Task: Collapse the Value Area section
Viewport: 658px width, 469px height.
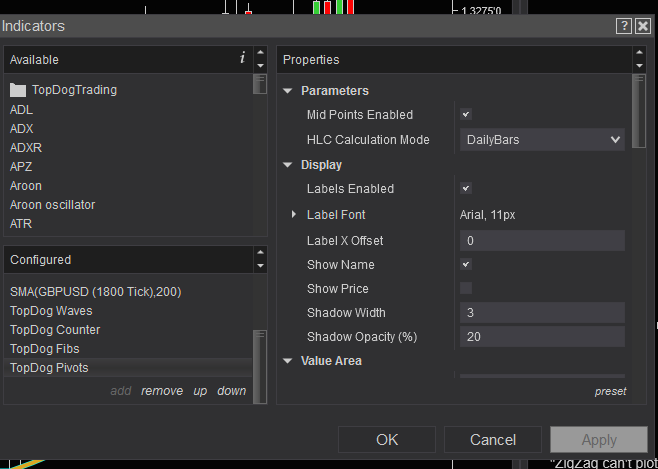Action: (287, 361)
